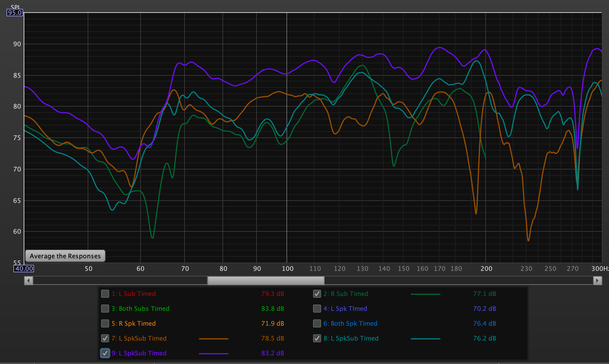Click the horizontal scrollbar left arrow
Screen dimensions: 609x364
28,281
